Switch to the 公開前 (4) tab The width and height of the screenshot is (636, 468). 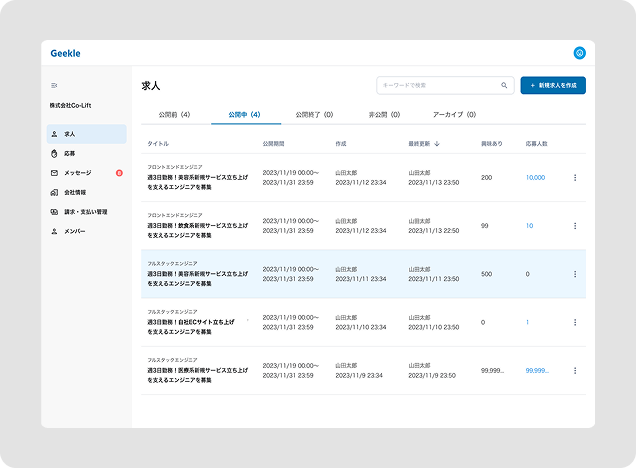174,115
